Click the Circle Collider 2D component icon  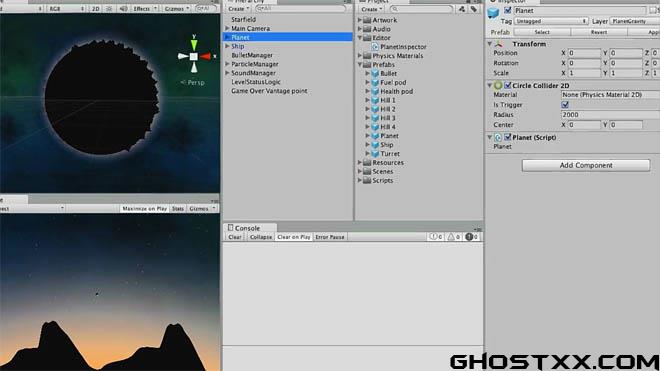coord(498,85)
